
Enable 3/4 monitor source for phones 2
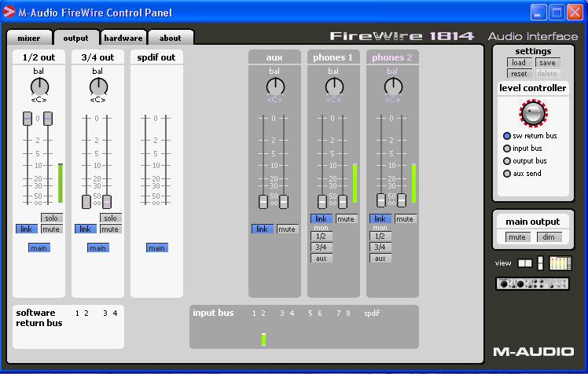(380, 247)
